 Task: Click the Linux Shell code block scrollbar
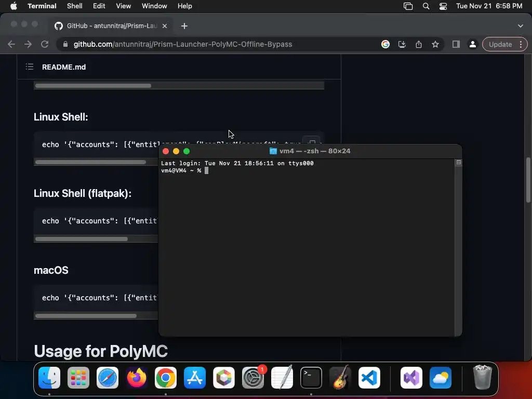(90, 162)
